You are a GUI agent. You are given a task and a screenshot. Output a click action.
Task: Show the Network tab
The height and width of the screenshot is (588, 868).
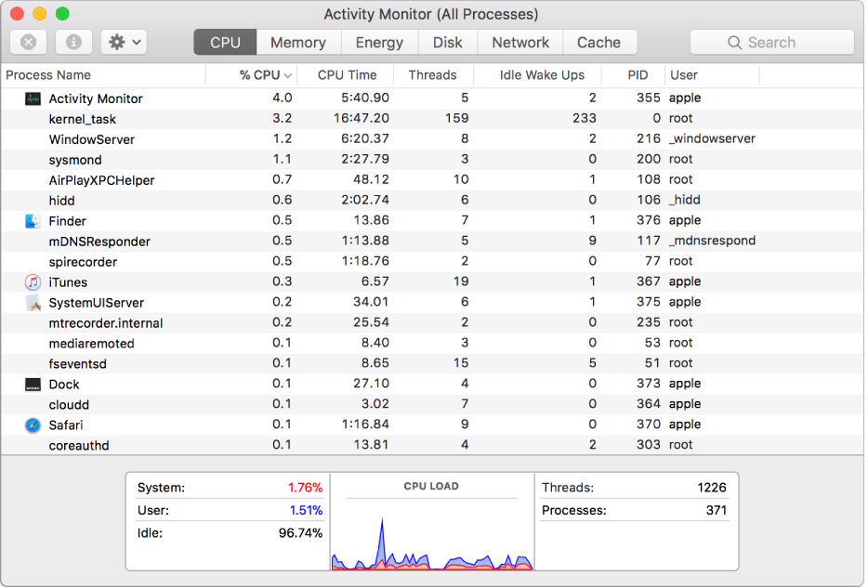(520, 43)
